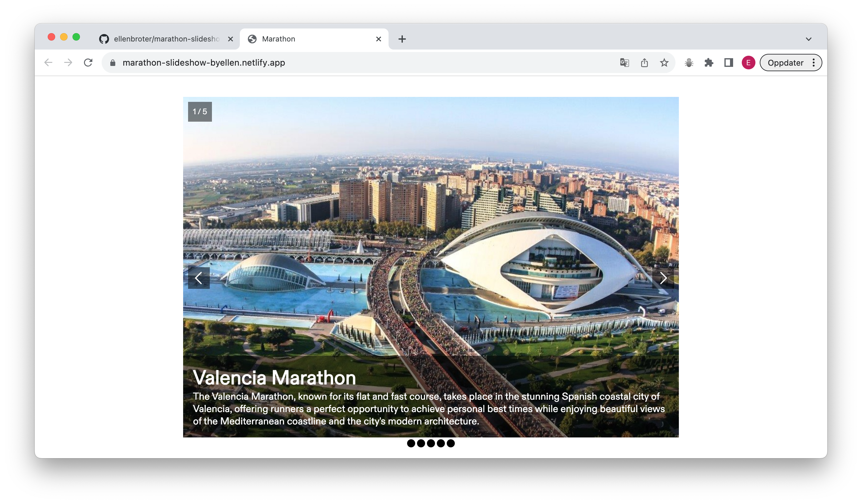View site info via lock icon

click(113, 63)
